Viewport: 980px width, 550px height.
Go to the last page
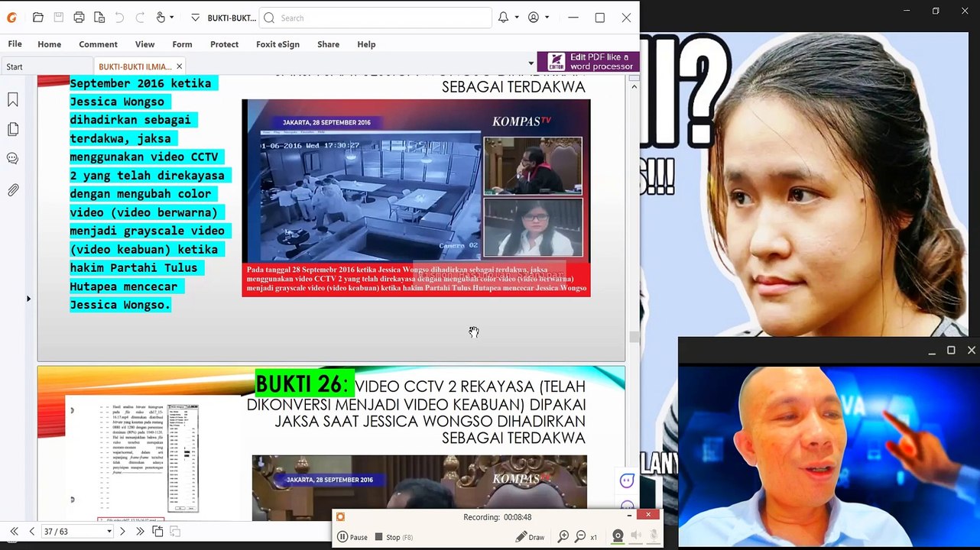pos(140,531)
